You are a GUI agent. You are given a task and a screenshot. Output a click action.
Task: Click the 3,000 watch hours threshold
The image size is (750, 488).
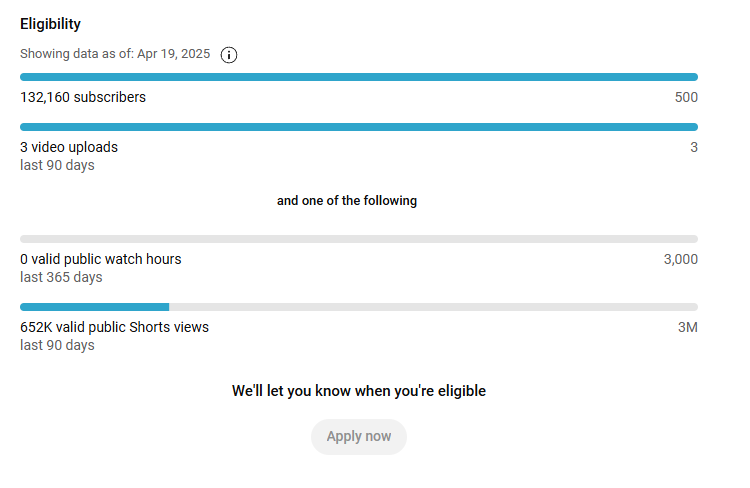(681, 259)
